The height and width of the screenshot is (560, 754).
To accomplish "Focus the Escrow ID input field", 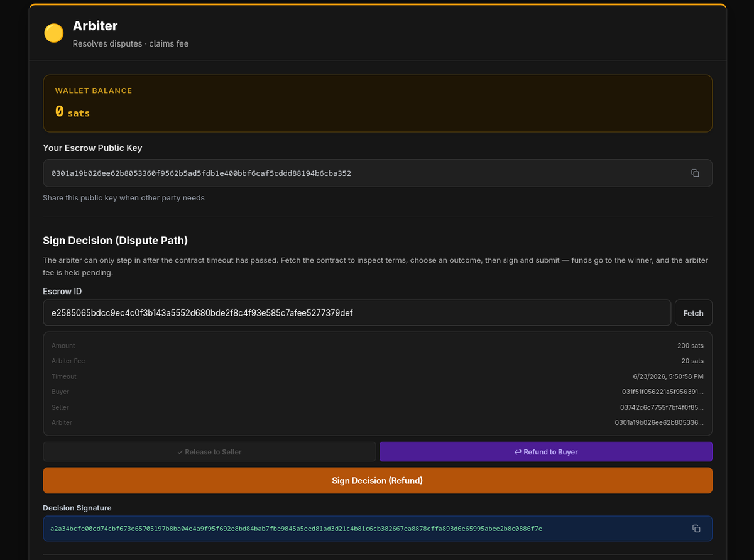I will pyautogui.click(x=357, y=312).
